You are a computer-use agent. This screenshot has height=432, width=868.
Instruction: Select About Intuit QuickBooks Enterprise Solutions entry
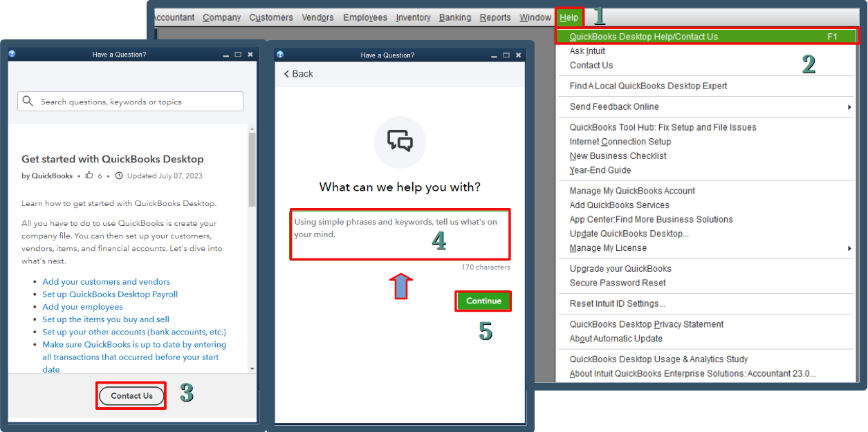[x=692, y=374]
